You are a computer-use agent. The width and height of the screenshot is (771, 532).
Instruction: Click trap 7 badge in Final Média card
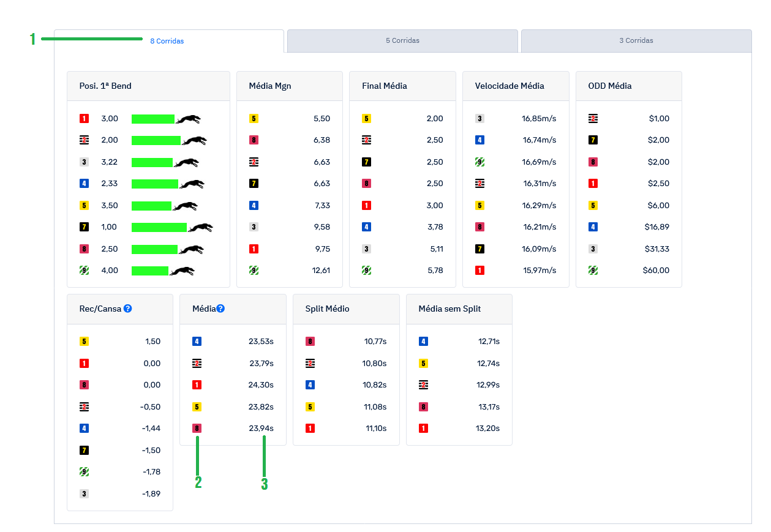point(366,162)
